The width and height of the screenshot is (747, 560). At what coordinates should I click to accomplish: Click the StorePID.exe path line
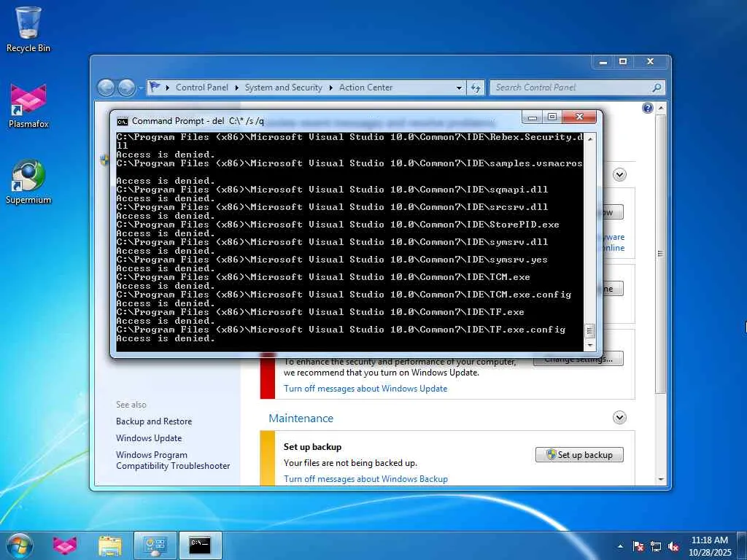(x=338, y=225)
